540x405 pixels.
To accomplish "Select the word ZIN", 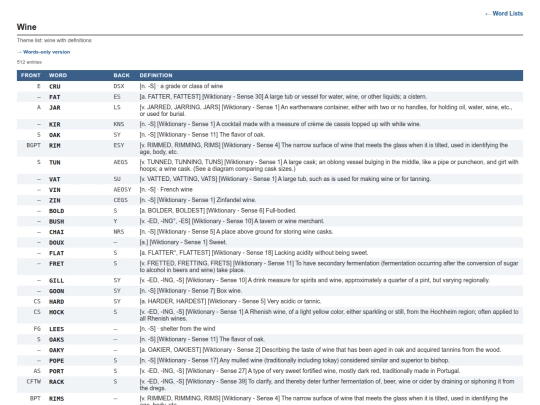I will tap(54, 200).
